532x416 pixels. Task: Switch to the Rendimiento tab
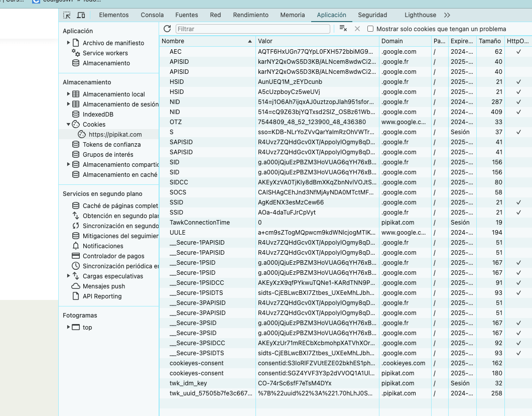click(x=251, y=15)
